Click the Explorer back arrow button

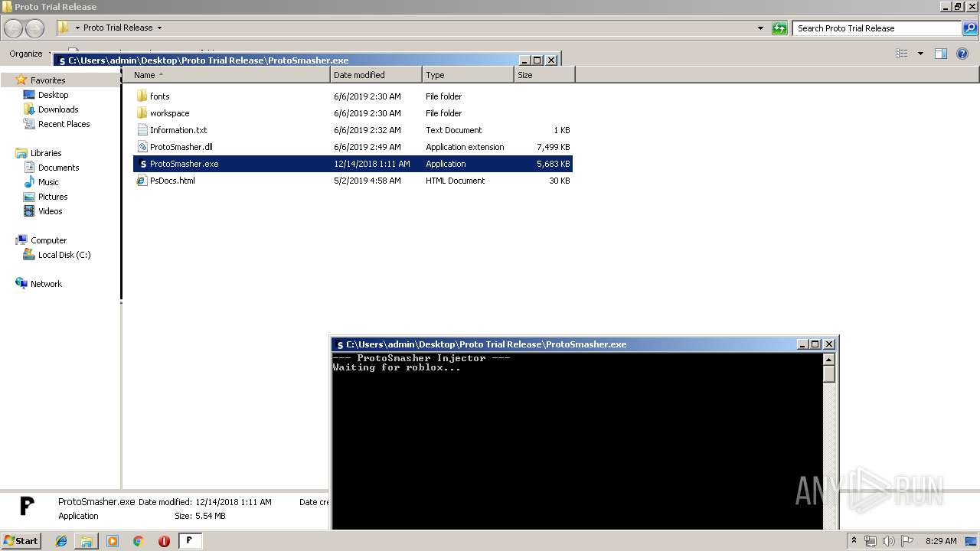tap(14, 28)
